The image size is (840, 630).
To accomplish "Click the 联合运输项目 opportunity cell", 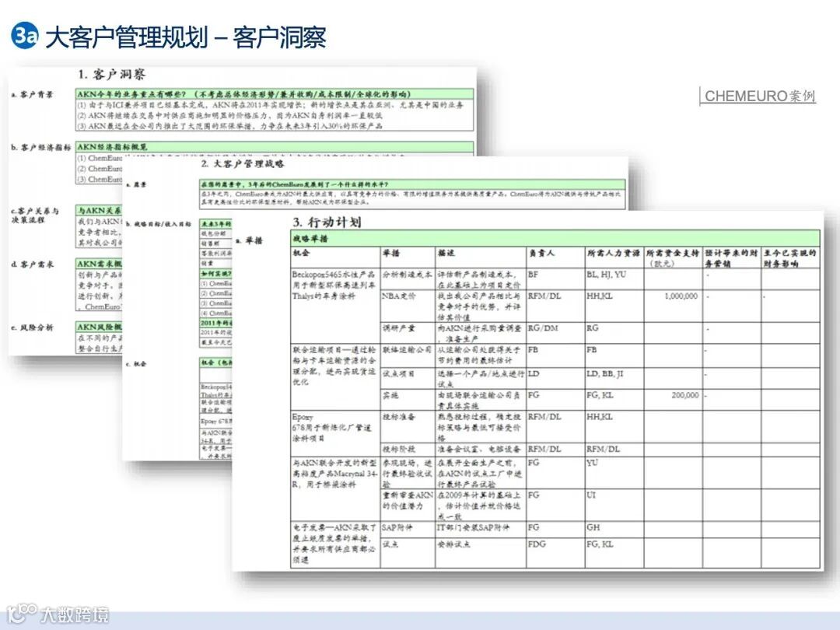I will (x=335, y=377).
